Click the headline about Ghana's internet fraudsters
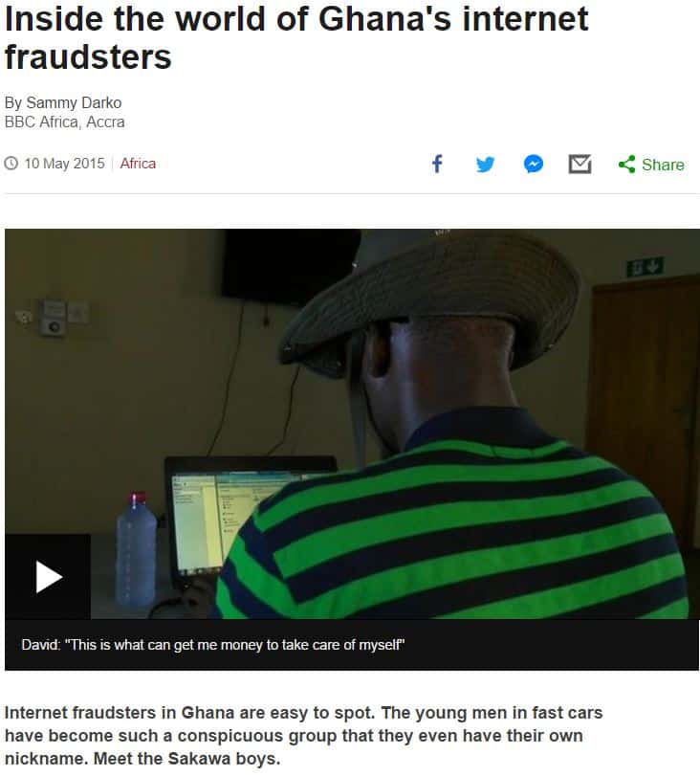Image resolution: width=700 pixels, height=776 pixels. click(x=296, y=37)
